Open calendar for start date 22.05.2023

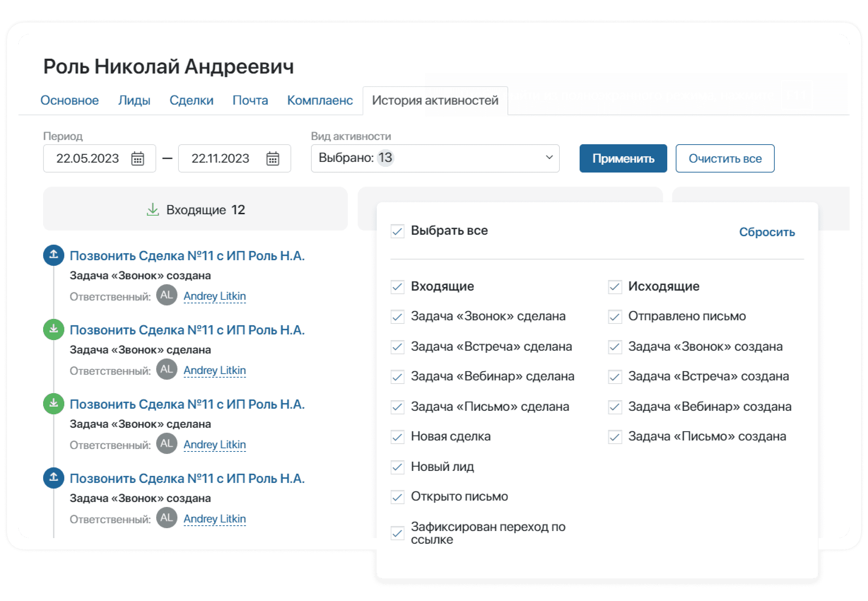[x=137, y=158]
